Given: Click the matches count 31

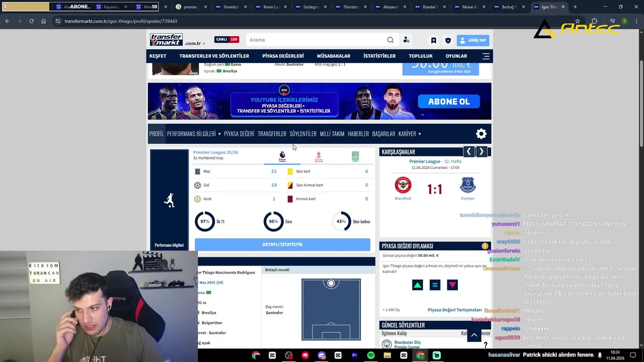Looking at the screenshot, I should (x=274, y=171).
